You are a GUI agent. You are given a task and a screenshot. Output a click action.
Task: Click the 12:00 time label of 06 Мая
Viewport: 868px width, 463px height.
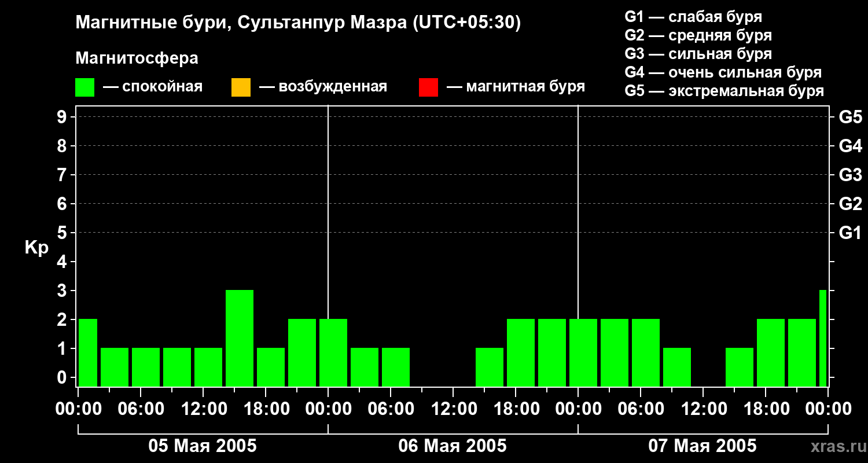coord(453,409)
